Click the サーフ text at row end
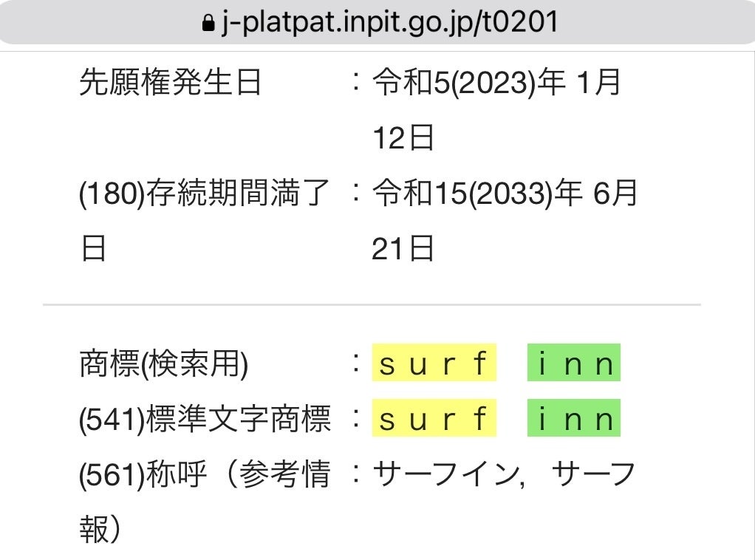Viewport: 755px width, 560px height. [x=593, y=475]
